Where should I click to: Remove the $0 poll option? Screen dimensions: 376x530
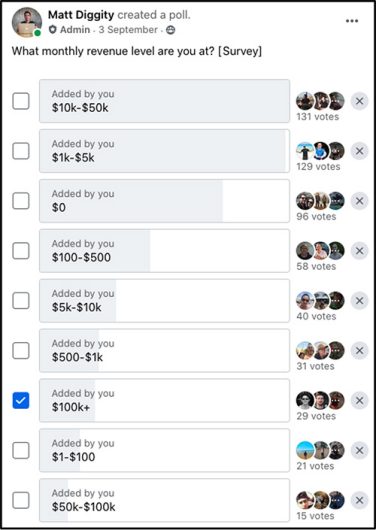[x=359, y=201]
